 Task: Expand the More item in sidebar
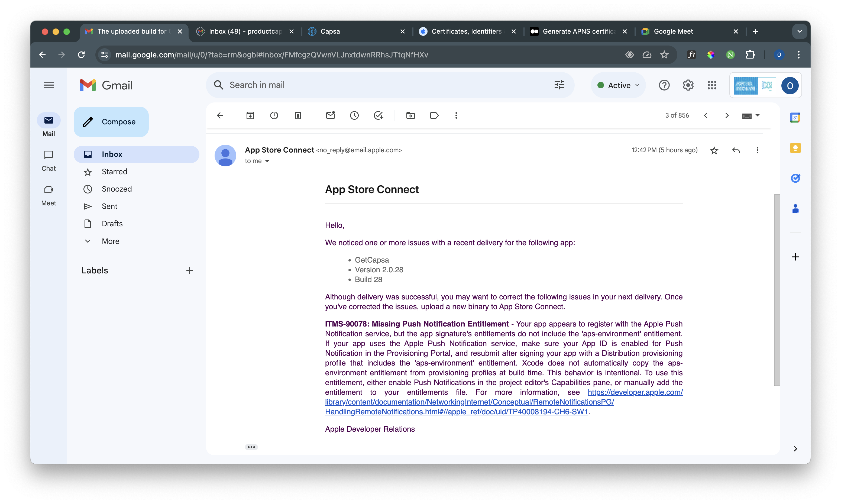(110, 241)
